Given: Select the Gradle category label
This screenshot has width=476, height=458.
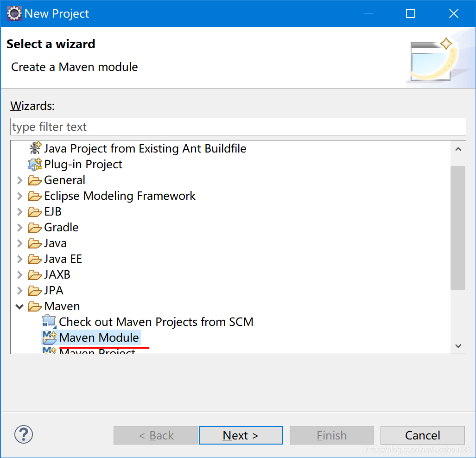Looking at the screenshot, I should pyautogui.click(x=61, y=228).
